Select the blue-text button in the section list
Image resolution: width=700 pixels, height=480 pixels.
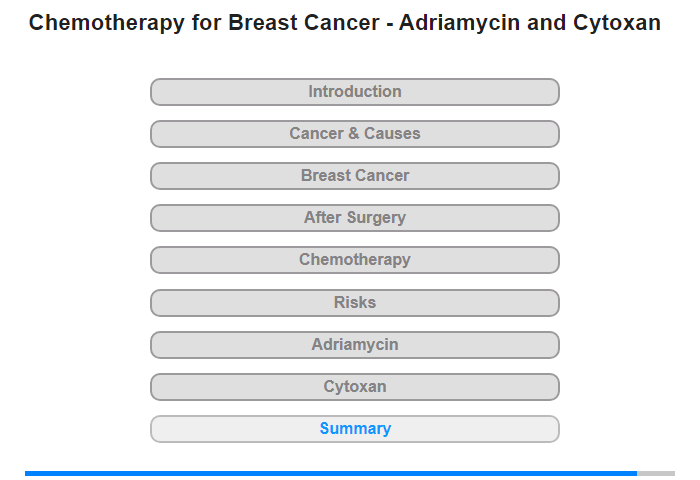pos(355,429)
